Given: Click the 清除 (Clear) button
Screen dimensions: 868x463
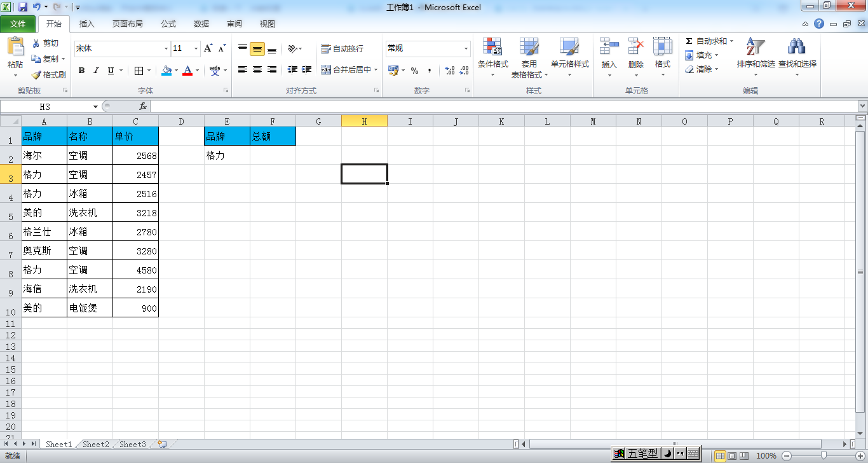Looking at the screenshot, I should pos(702,69).
